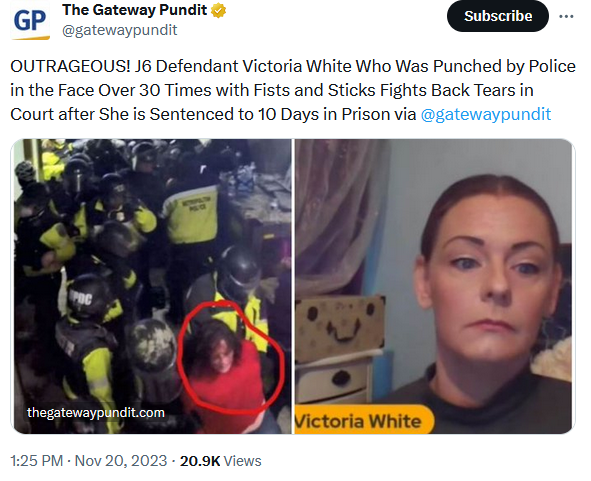Click the Metropolitan Police yellow vest

(x=193, y=214)
